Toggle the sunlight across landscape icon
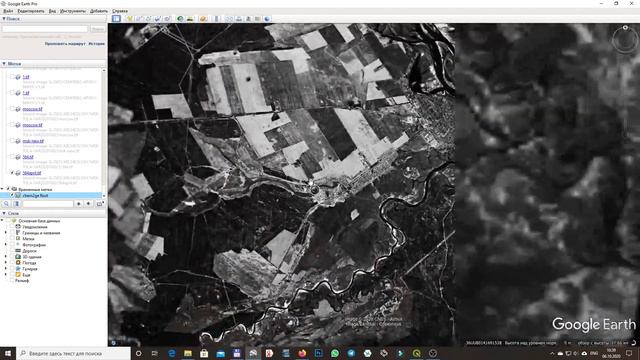640x360 pixels. [x=190, y=18]
